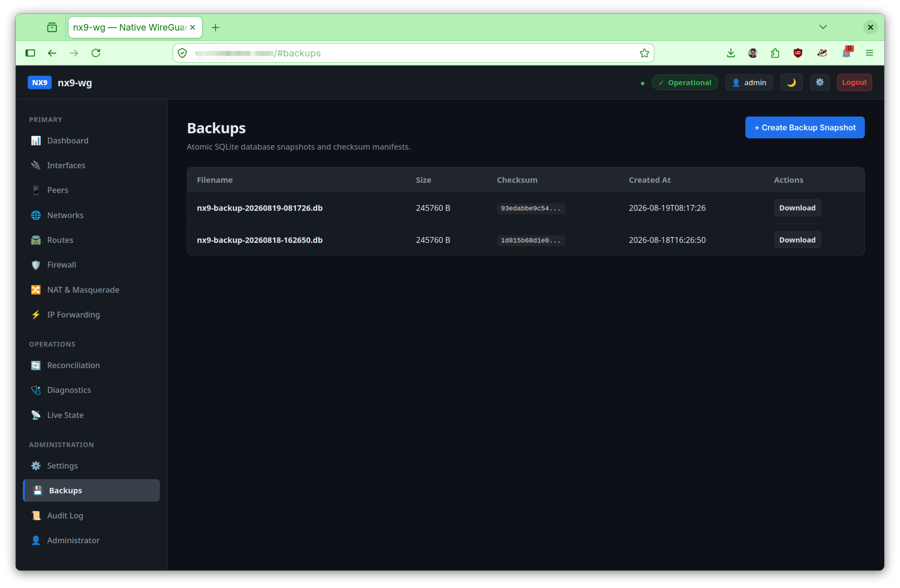Select the IP Forwarding menu item
Viewport: 900px width, 588px height.
(x=91, y=315)
